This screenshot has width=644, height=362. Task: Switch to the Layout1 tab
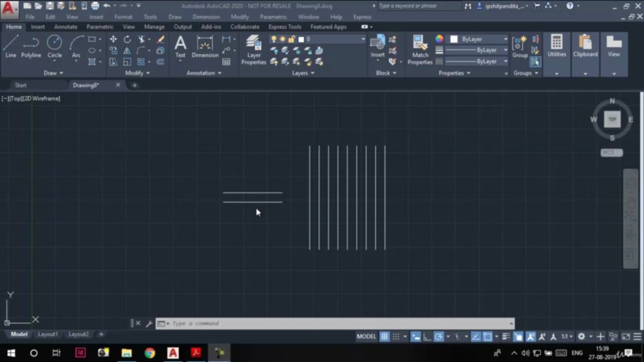[48, 334]
